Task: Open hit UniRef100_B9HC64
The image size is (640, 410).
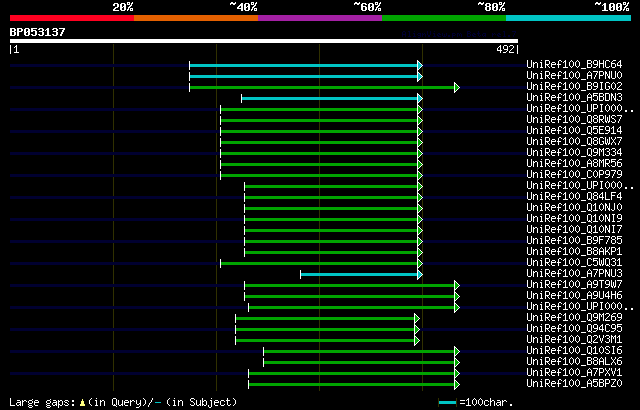Action: click(574, 64)
